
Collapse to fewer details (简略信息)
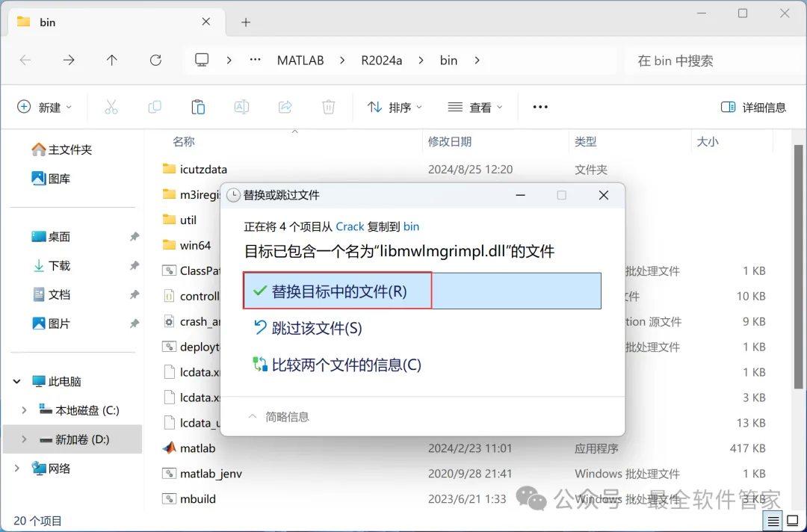(x=279, y=417)
